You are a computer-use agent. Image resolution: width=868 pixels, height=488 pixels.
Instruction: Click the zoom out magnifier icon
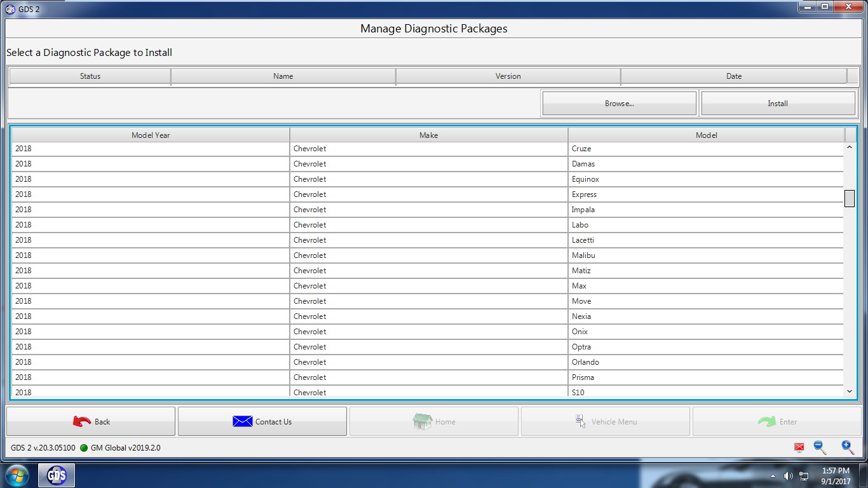pos(820,448)
